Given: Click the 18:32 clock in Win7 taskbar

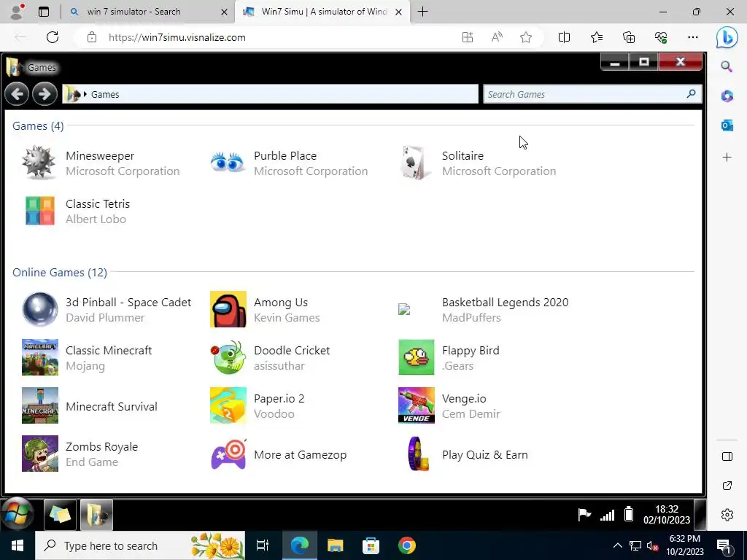Looking at the screenshot, I should coord(667,514).
